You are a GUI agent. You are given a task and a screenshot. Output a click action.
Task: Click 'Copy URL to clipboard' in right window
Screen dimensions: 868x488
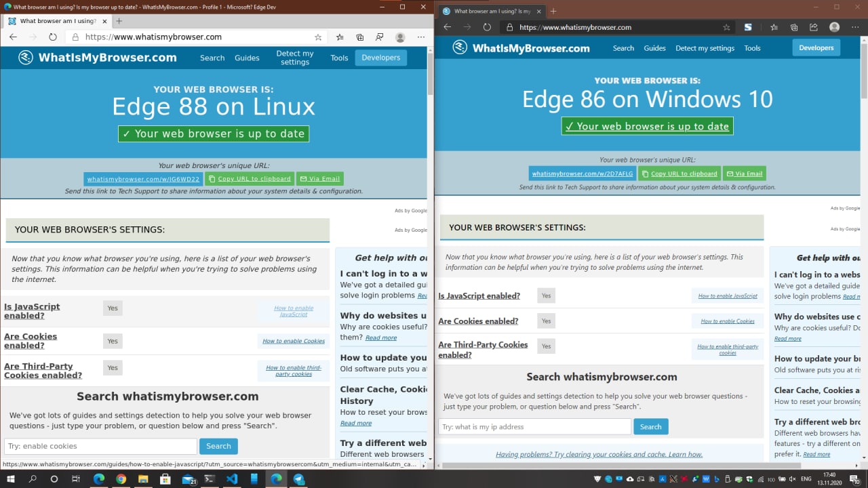[679, 174]
